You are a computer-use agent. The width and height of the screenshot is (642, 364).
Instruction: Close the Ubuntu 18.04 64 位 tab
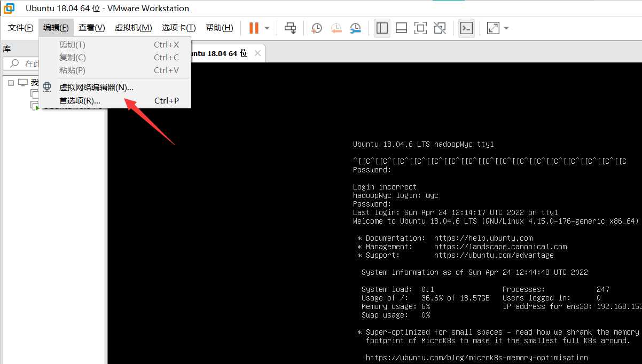258,53
